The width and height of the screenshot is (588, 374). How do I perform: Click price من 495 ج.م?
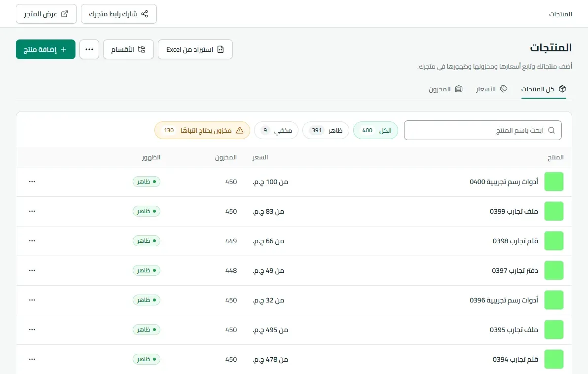270,330
